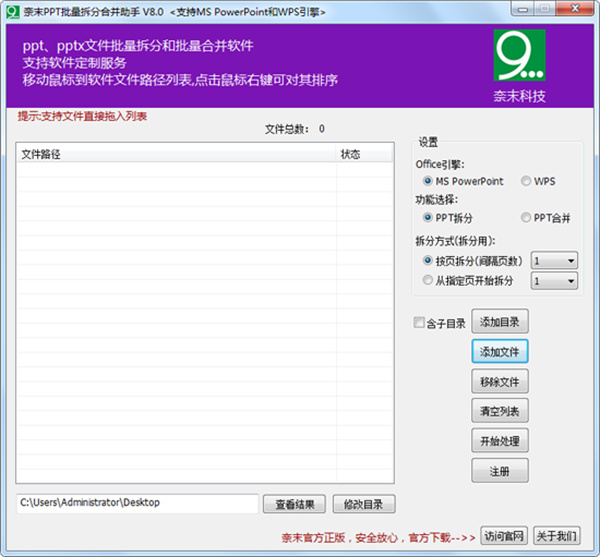Screen dimensions: 600x557
Task: Choose the PPT拆分 function
Action: click(429, 217)
